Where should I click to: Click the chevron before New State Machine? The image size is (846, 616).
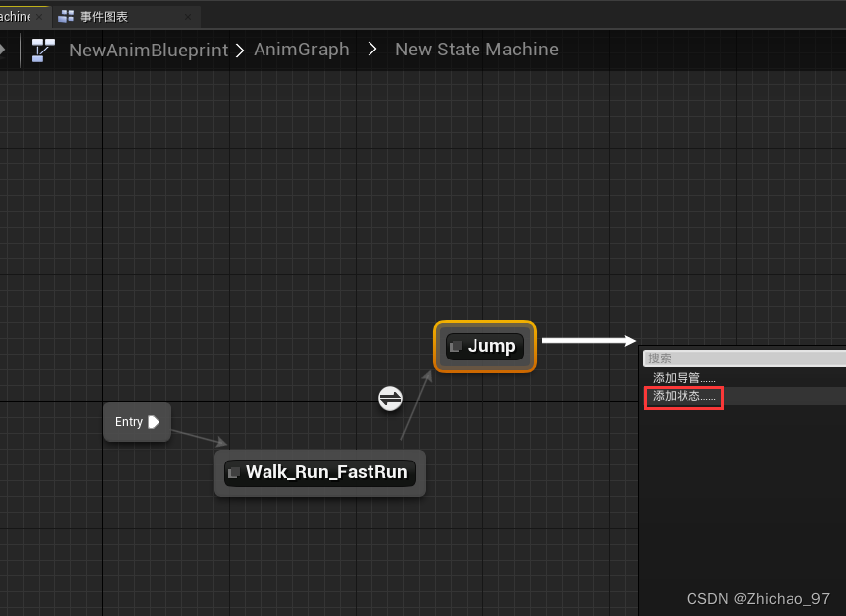point(370,49)
